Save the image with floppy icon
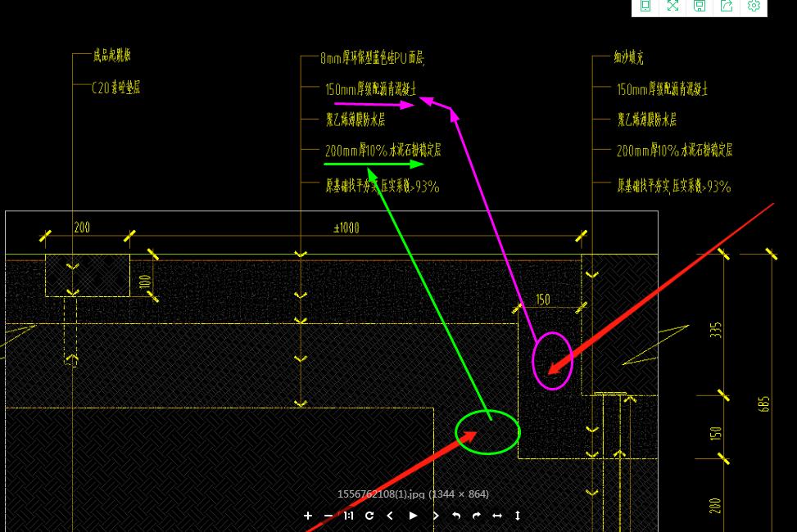Screen dimensions: 797x532 (700, 6)
